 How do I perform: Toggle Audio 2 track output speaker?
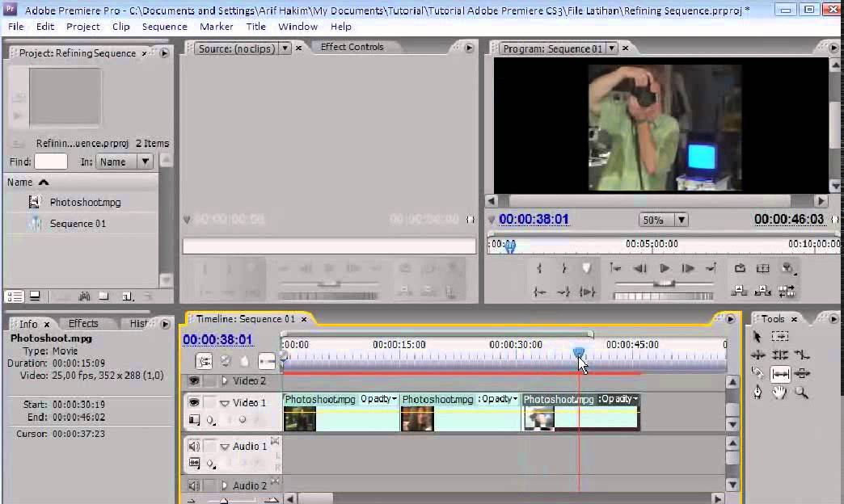194,485
